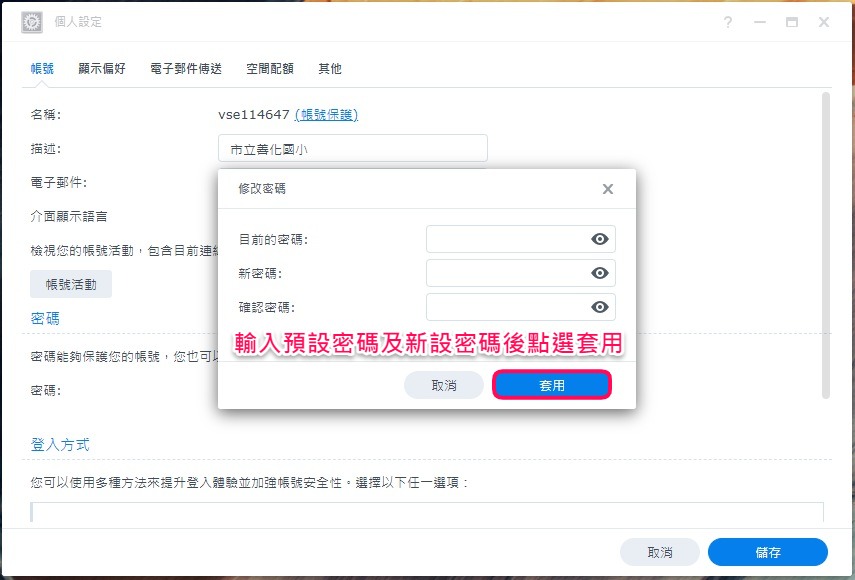Minimize the 個人設定 window

[x=760, y=22]
